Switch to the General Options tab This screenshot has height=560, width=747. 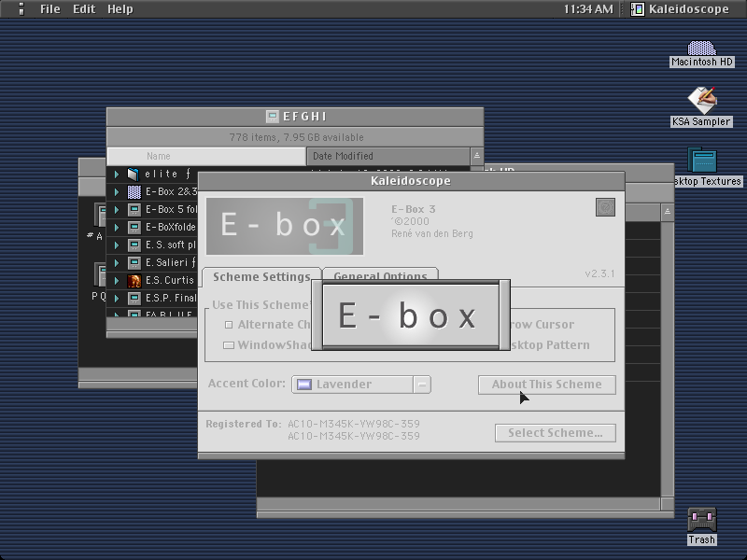point(380,274)
